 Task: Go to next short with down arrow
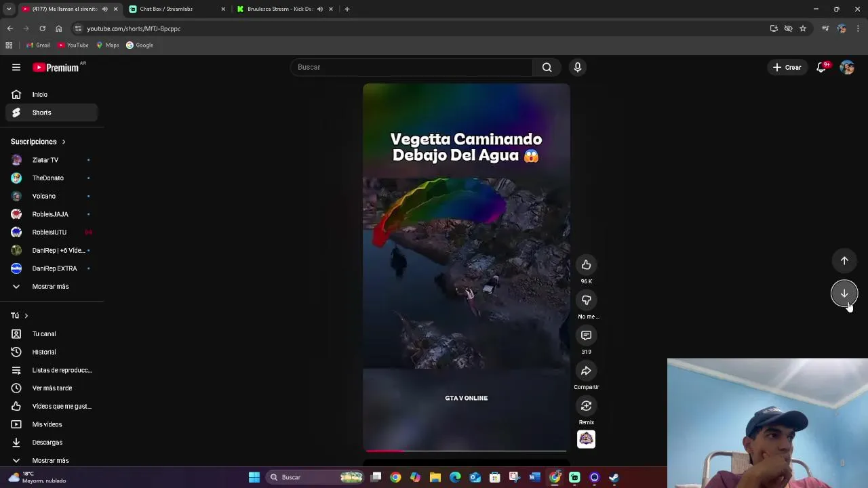coord(844,293)
